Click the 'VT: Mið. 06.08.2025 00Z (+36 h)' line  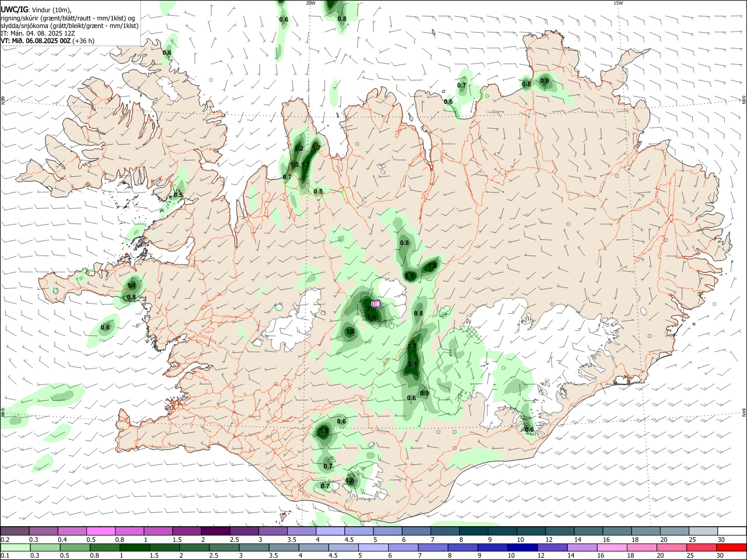(x=48, y=41)
